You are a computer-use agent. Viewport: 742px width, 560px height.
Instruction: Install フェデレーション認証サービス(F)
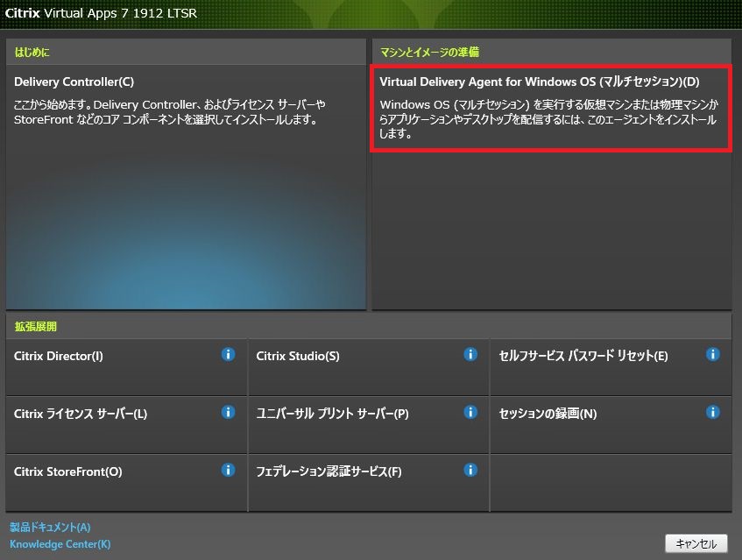[x=329, y=471]
